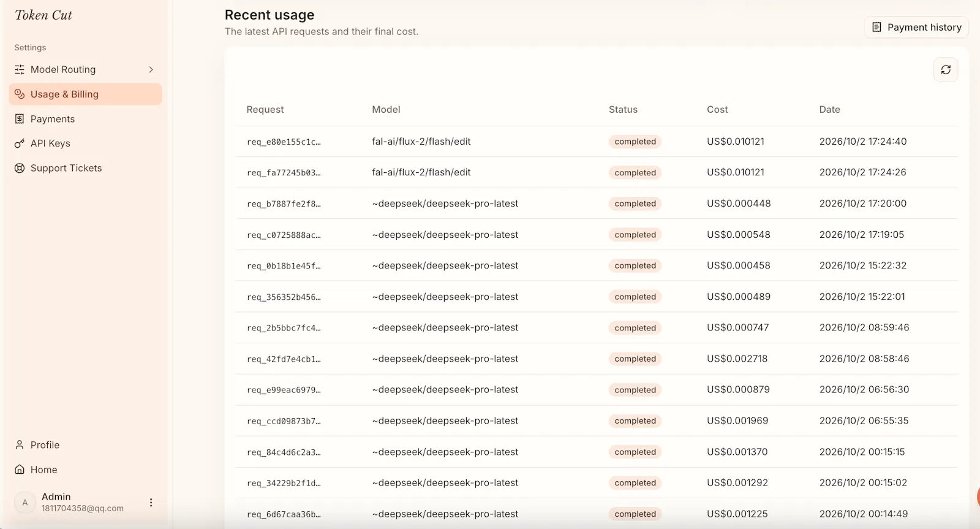The width and height of the screenshot is (980, 529).
Task: Click the Payments receipt icon
Action: click(x=20, y=119)
